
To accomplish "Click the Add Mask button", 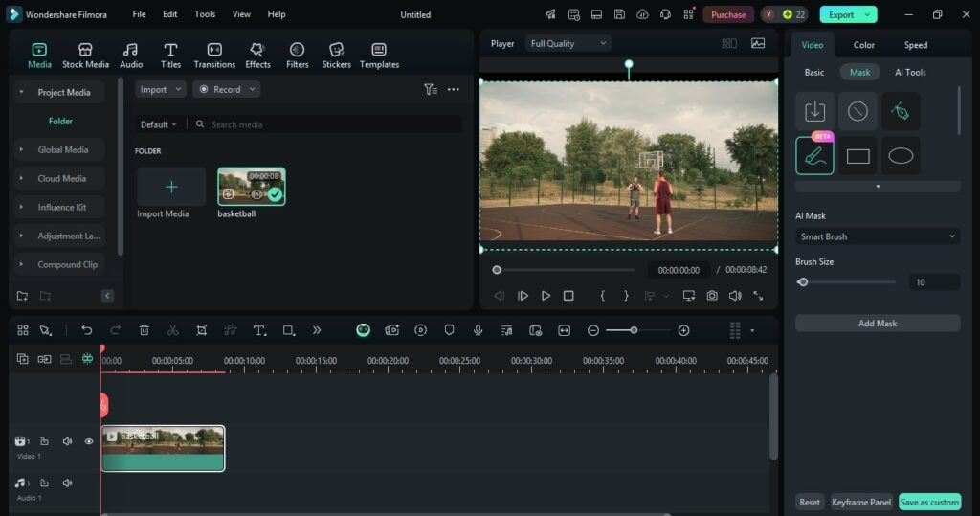I will tap(878, 324).
